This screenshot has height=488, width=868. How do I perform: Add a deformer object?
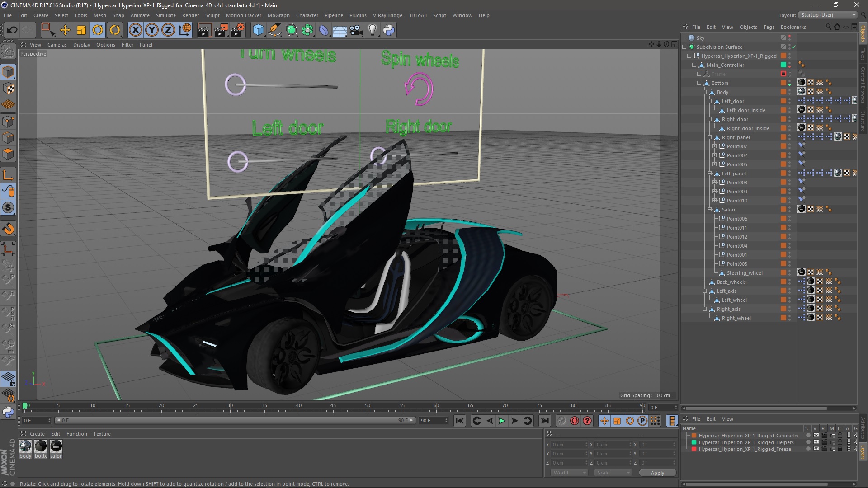[x=324, y=30]
